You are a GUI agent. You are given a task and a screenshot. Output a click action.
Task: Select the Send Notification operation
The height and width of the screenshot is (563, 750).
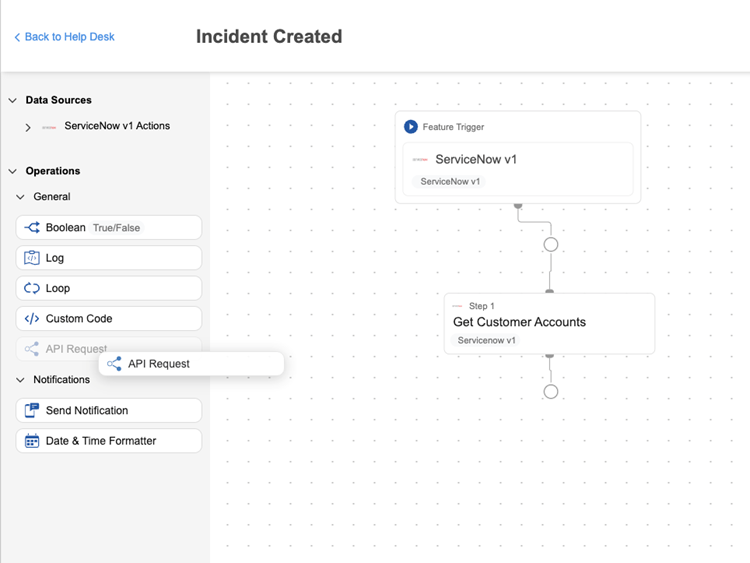[x=109, y=410]
